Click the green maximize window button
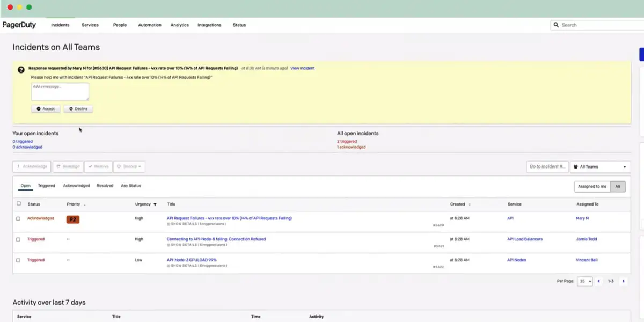 [x=29, y=7]
